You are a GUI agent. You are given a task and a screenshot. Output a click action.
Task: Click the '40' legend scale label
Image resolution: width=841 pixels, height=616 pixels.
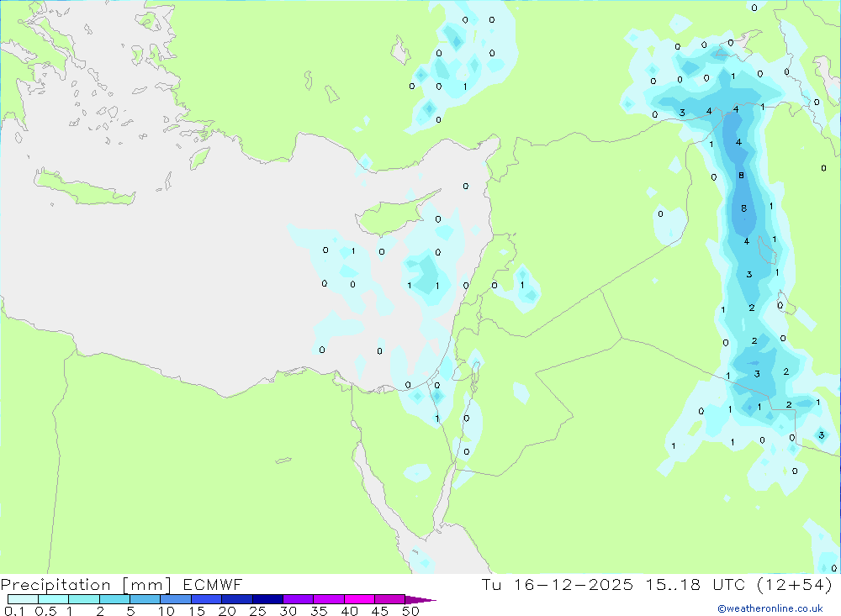(x=349, y=611)
